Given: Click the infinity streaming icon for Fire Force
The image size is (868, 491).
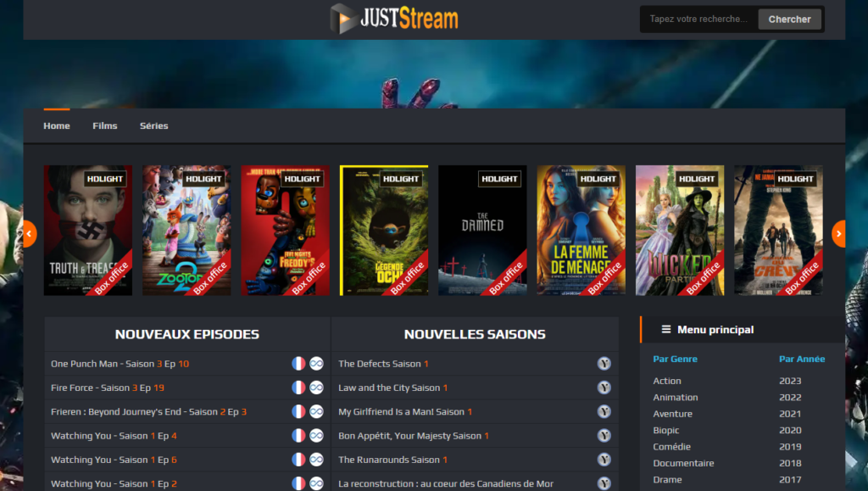Looking at the screenshot, I should pyautogui.click(x=314, y=388).
